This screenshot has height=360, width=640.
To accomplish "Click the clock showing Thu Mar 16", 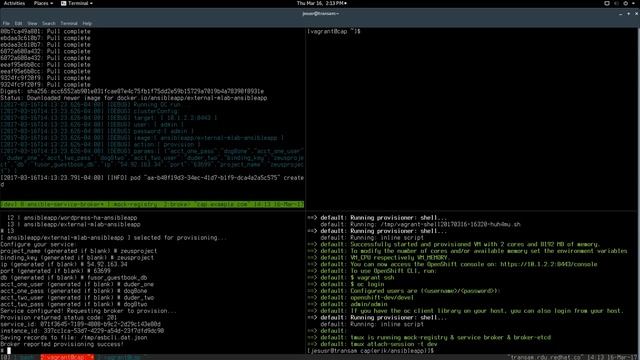I will 322,3.
